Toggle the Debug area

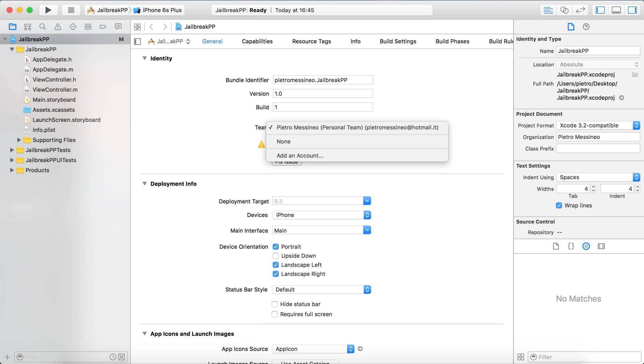point(616,10)
